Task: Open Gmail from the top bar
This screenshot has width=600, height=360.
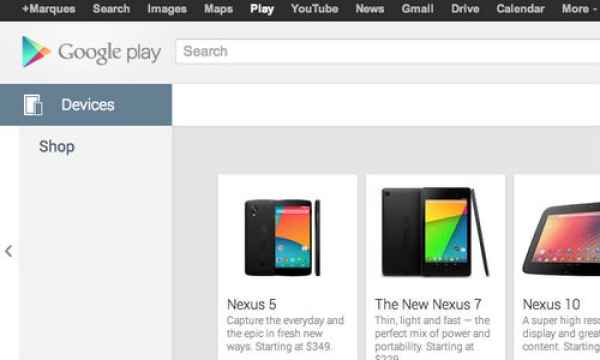Action: [x=417, y=8]
